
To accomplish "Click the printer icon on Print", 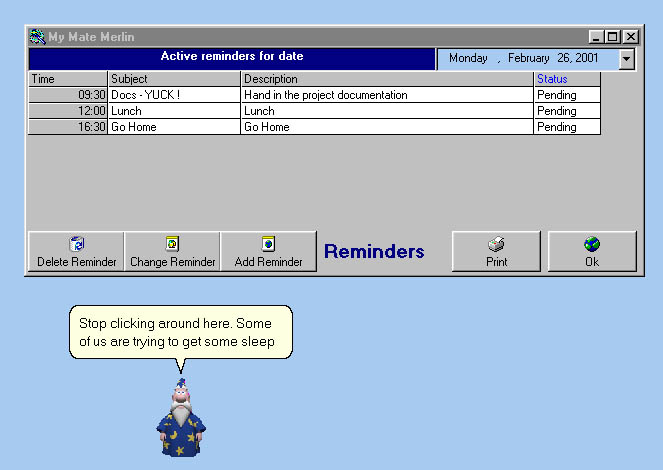I will click(x=496, y=244).
